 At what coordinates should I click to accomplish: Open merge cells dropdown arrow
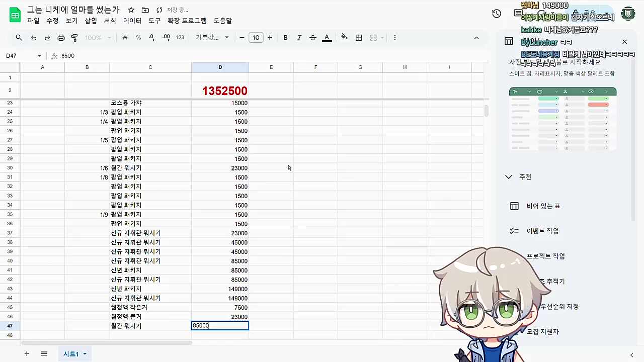pyautogui.click(x=382, y=38)
